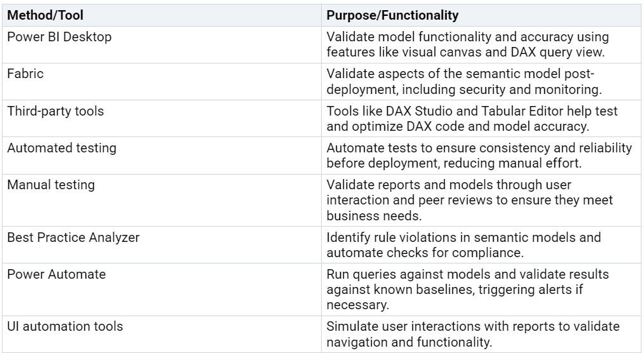
Task: Click the rule violations description cell
Action: pyautogui.click(x=481, y=245)
